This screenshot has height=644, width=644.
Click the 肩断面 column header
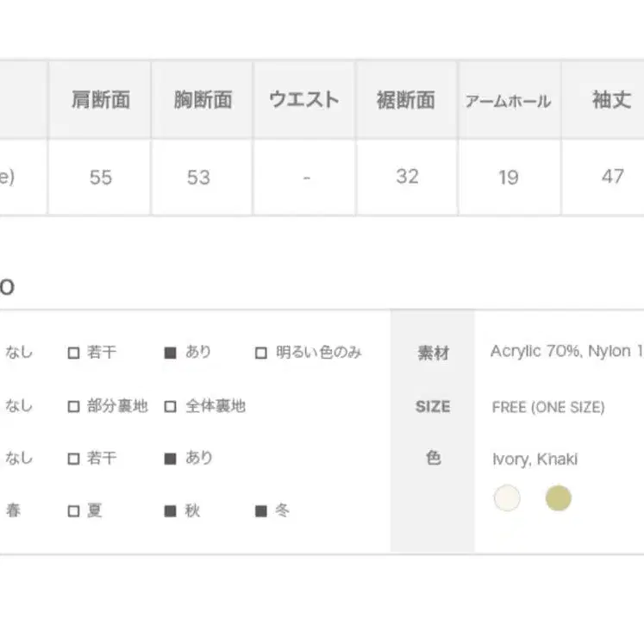(100, 100)
